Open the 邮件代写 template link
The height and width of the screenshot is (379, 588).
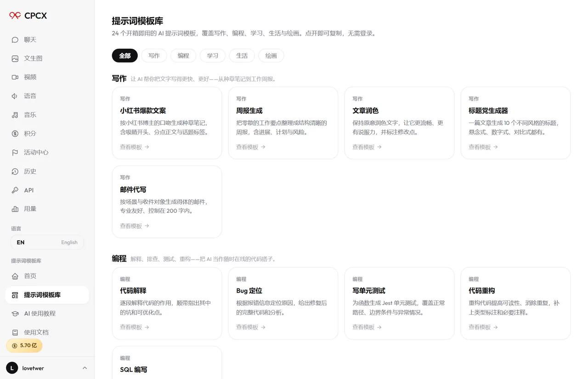pyautogui.click(x=135, y=226)
